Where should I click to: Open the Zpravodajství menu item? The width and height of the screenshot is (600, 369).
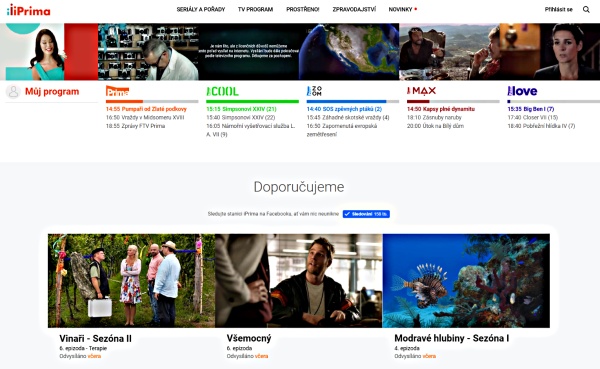point(354,9)
